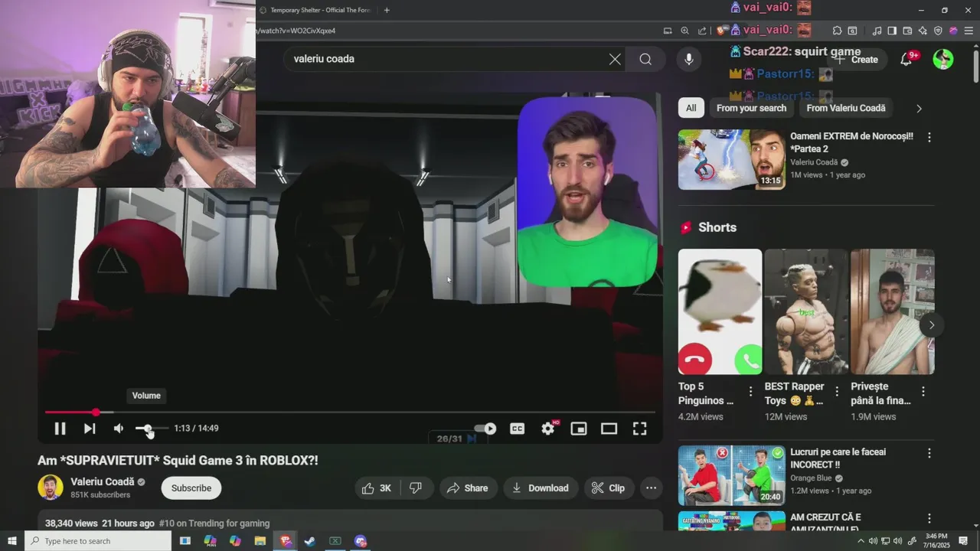Toggle the browser sidebar panel
Viewport: 980px width, 551px height.
(892, 31)
